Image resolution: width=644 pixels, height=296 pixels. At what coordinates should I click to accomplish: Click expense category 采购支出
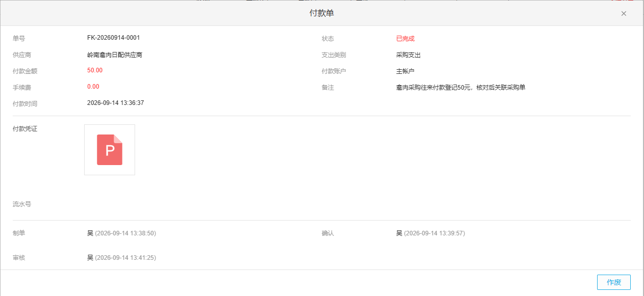pyautogui.click(x=408, y=55)
